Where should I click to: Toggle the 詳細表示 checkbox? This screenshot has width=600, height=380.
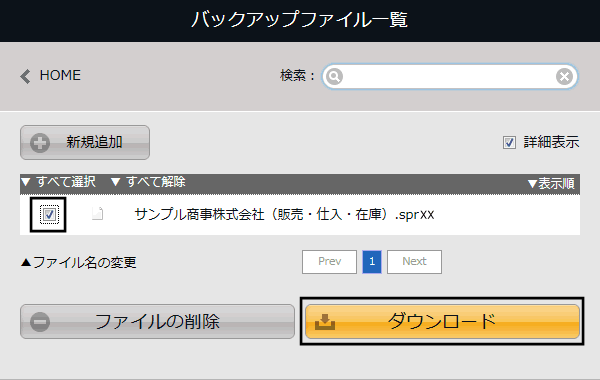509,143
